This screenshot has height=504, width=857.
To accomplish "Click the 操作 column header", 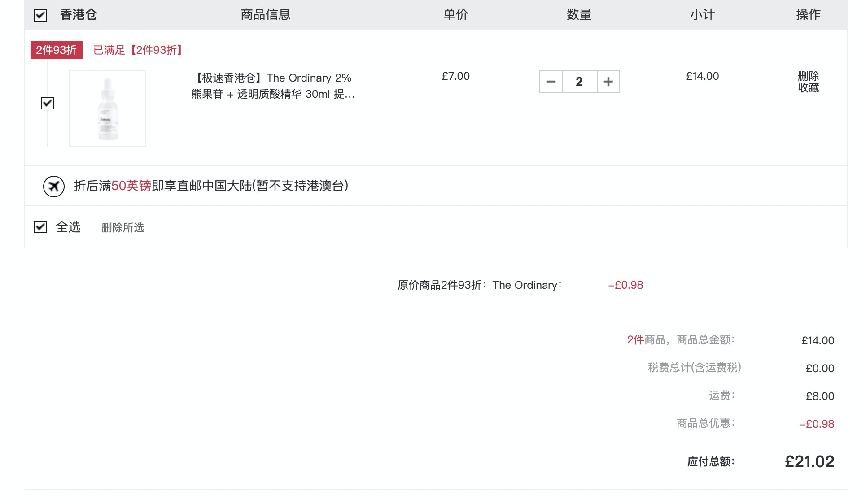I will pyautogui.click(x=809, y=15).
